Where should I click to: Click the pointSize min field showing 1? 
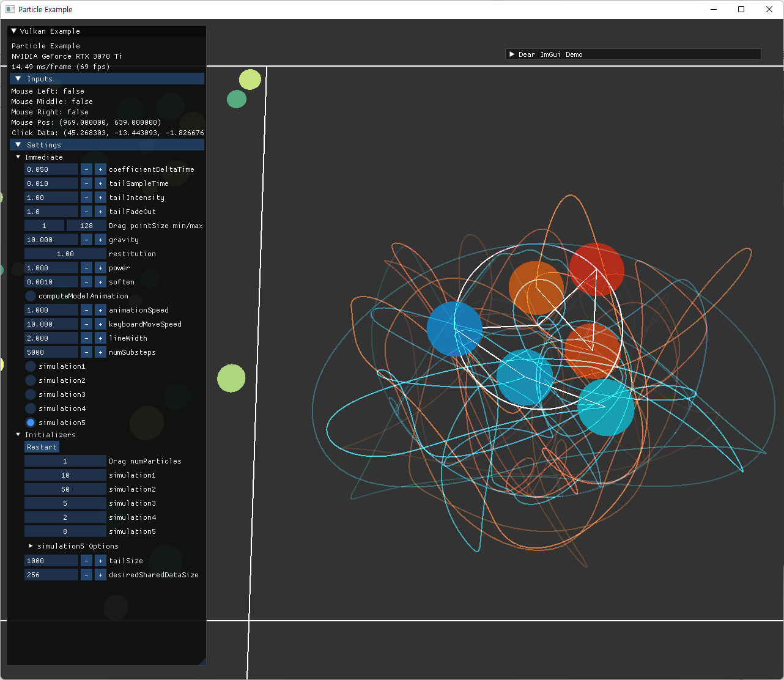click(x=44, y=226)
